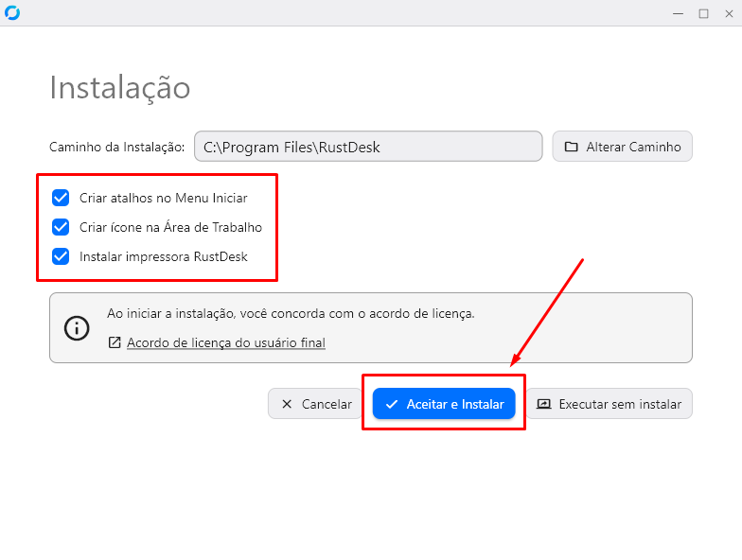Click the Caminho da Instalação label
Viewport: 742px width, 560px height.
coord(116,147)
